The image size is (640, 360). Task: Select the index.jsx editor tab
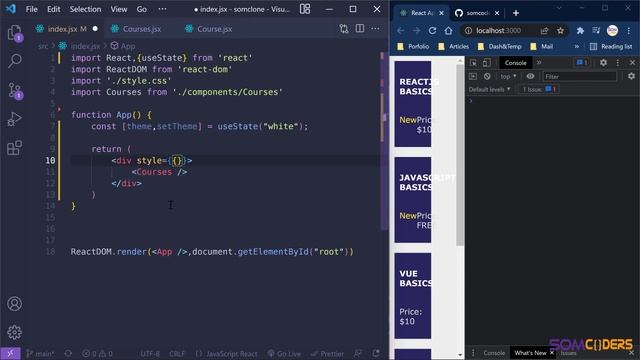[67, 29]
